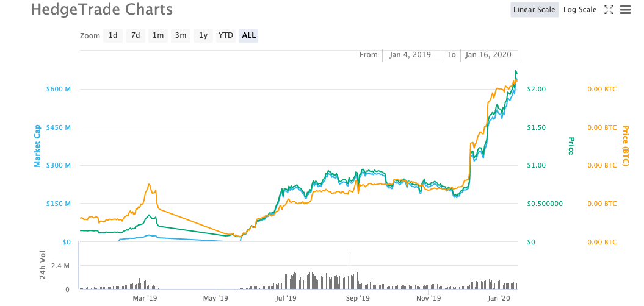Click the Jul '19 date label

(286, 297)
